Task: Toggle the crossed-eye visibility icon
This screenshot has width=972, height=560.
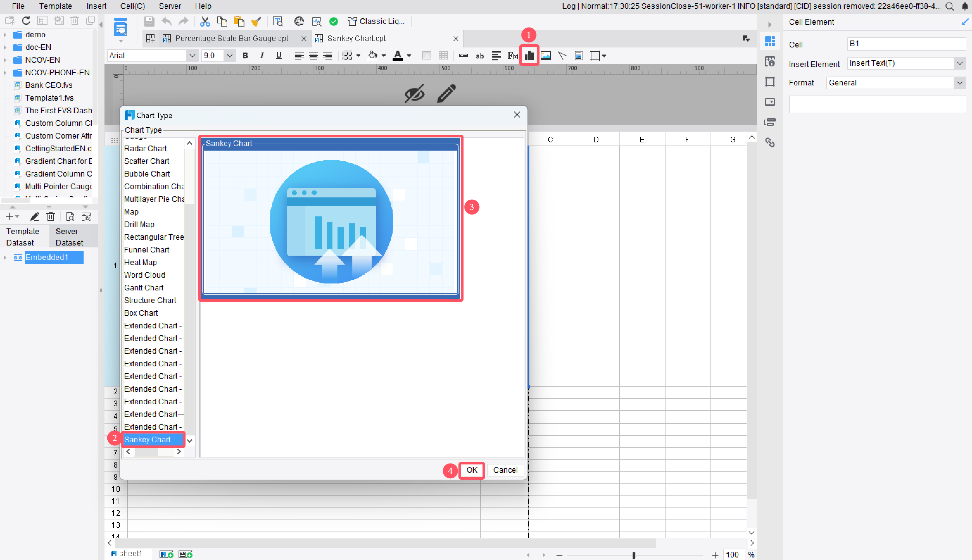Action: pyautogui.click(x=414, y=93)
